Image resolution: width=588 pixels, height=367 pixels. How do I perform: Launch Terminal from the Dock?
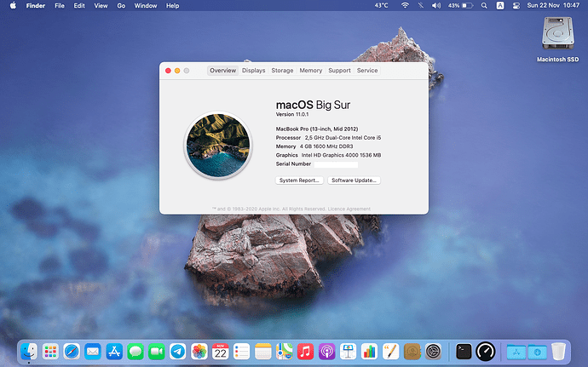pos(464,352)
